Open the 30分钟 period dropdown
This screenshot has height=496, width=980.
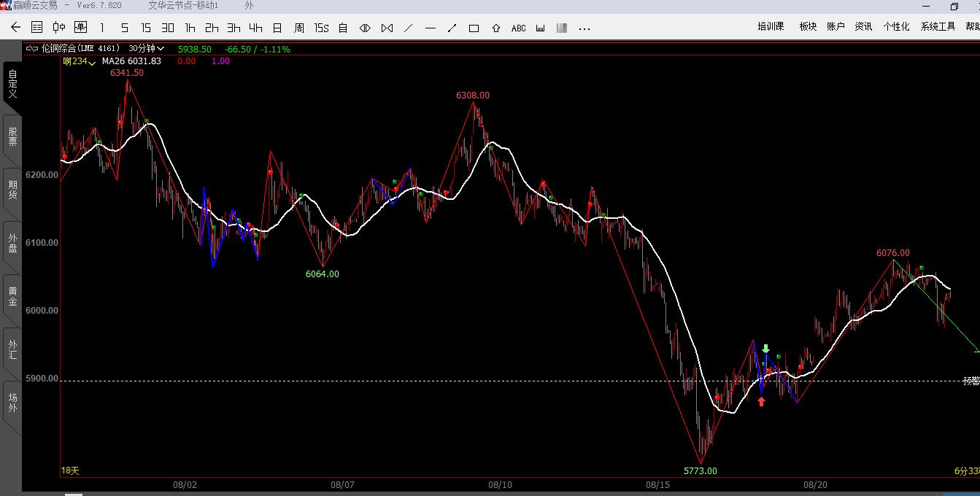coord(147,49)
